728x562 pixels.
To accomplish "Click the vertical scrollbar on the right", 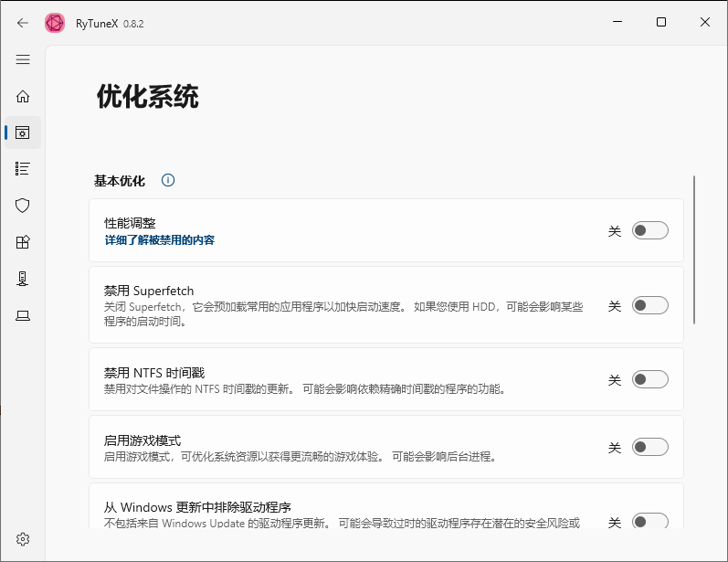I will (694, 249).
